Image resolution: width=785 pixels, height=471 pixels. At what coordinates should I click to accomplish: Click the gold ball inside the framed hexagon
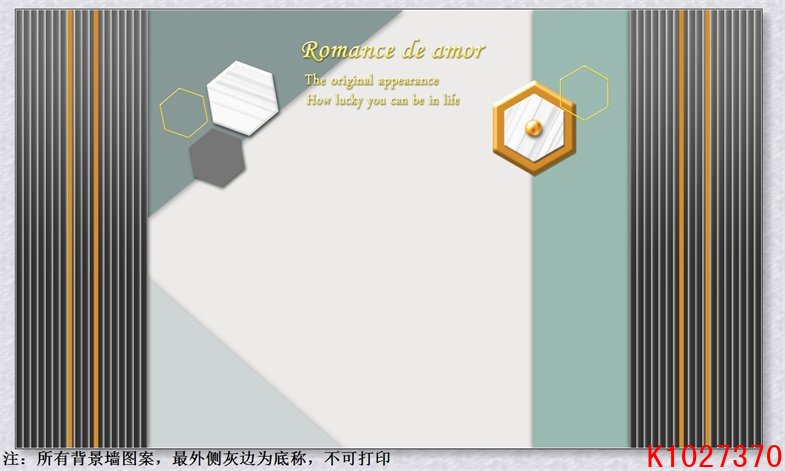click(534, 128)
